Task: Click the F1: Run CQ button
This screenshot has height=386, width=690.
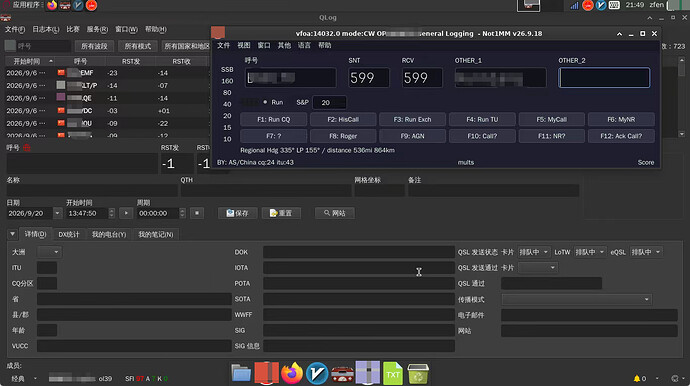Action: click(x=274, y=119)
